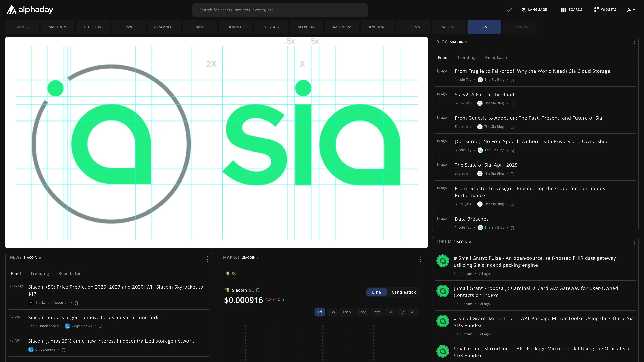The height and width of the screenshot is (362, 644).
Task: Bookmark 'From Genesis to Adoption' post
Action: 512,127
